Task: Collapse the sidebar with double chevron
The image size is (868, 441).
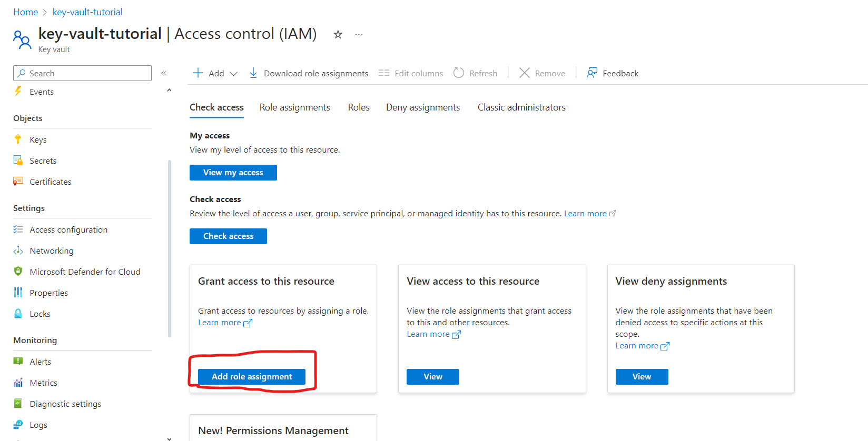Action: click(164, 73)
